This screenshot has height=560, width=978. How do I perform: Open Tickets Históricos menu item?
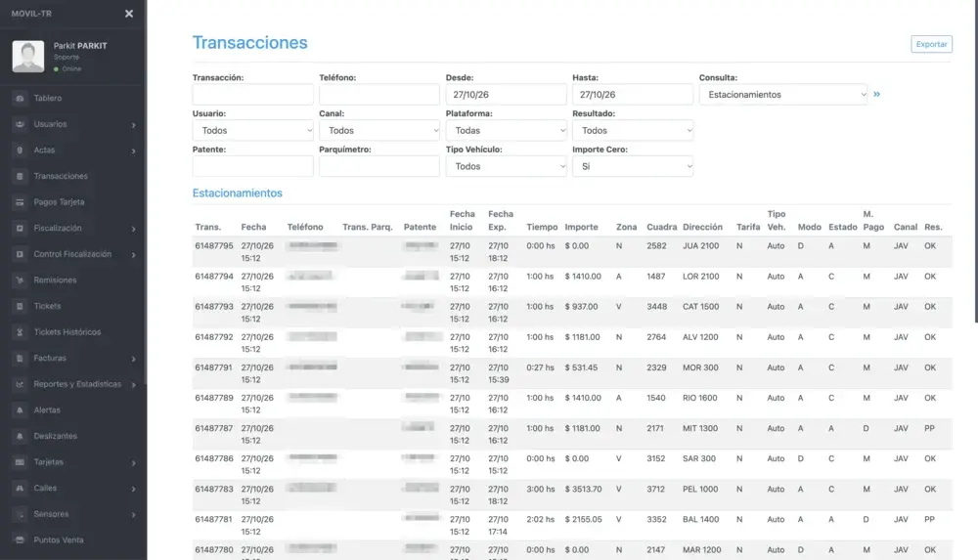point(67,332)
